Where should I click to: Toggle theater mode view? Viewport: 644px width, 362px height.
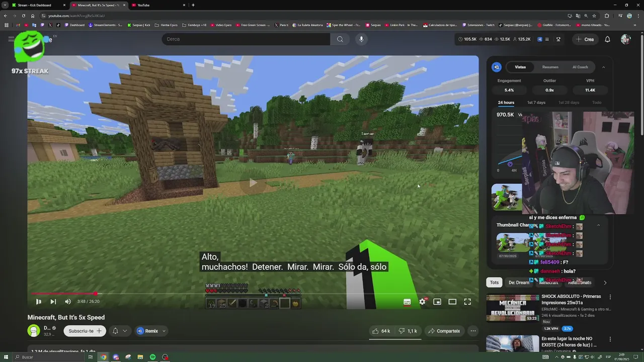click(x=452, y=302)
